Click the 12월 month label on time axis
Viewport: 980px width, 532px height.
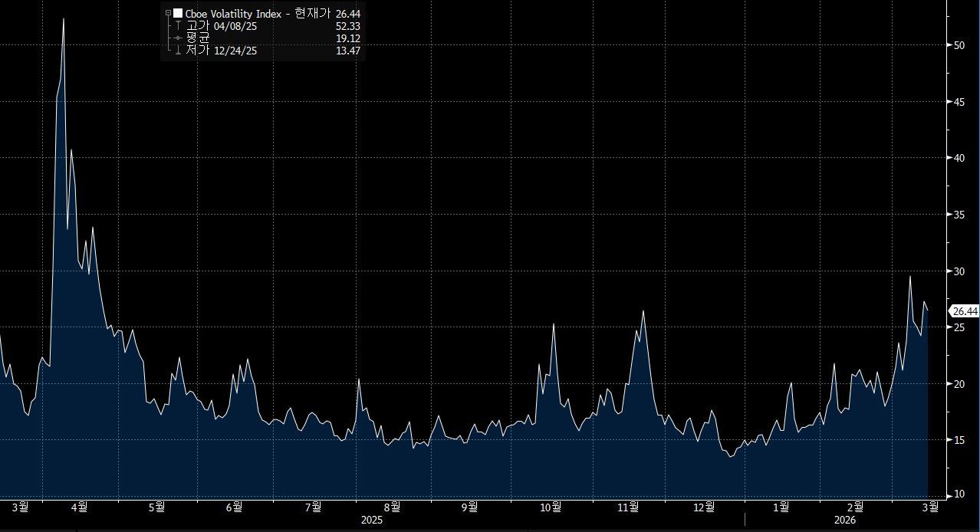pyautogui.click(x=704, y=507)
